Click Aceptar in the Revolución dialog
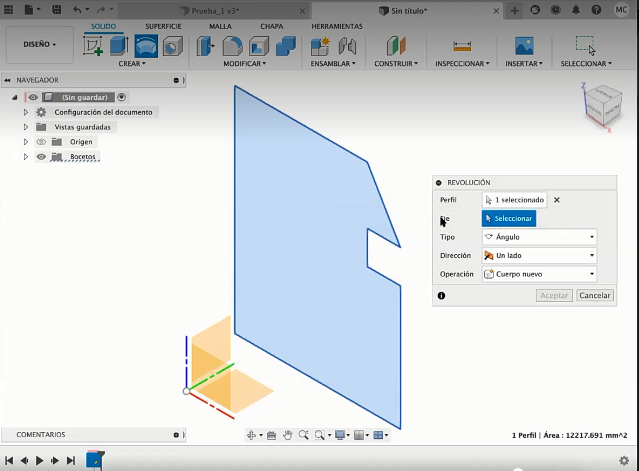The width and height of the screenshot is (639, 471). (554, 295)
